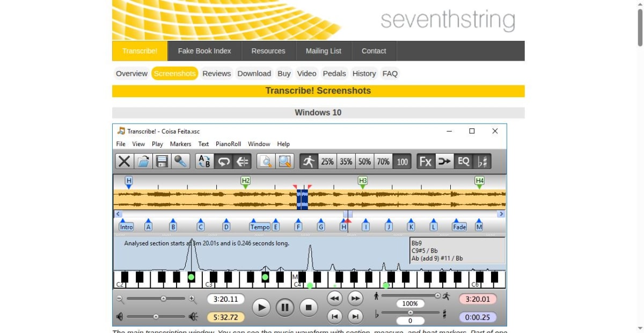Click the 3:20.11 current position field
The height and width of the screenshot is (333, 644).
coord(226,299)
